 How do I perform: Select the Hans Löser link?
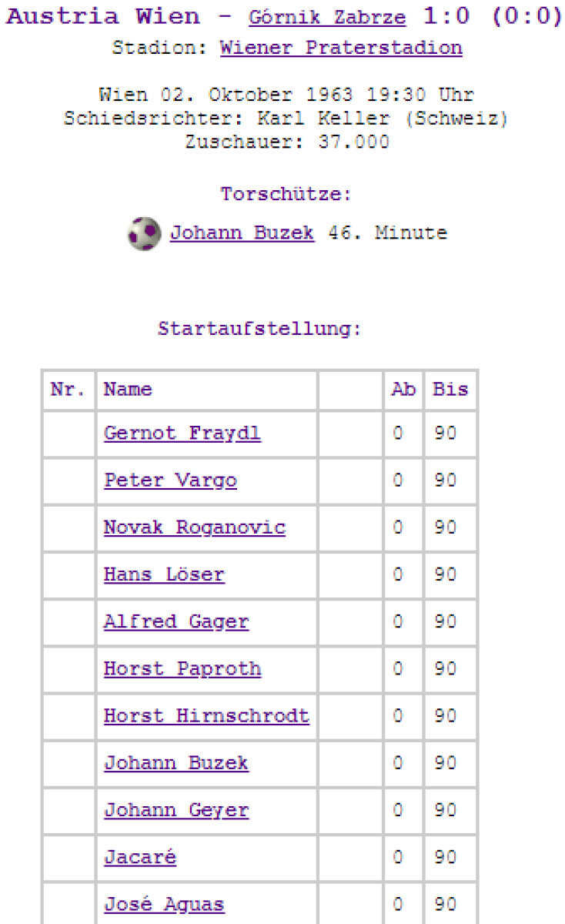click(164, 574)
